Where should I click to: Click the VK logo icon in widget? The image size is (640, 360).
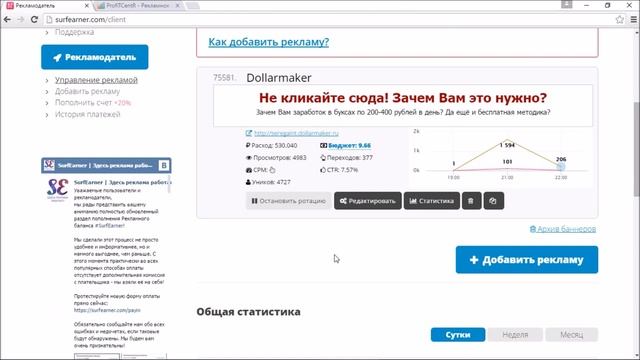coord(164,165)
